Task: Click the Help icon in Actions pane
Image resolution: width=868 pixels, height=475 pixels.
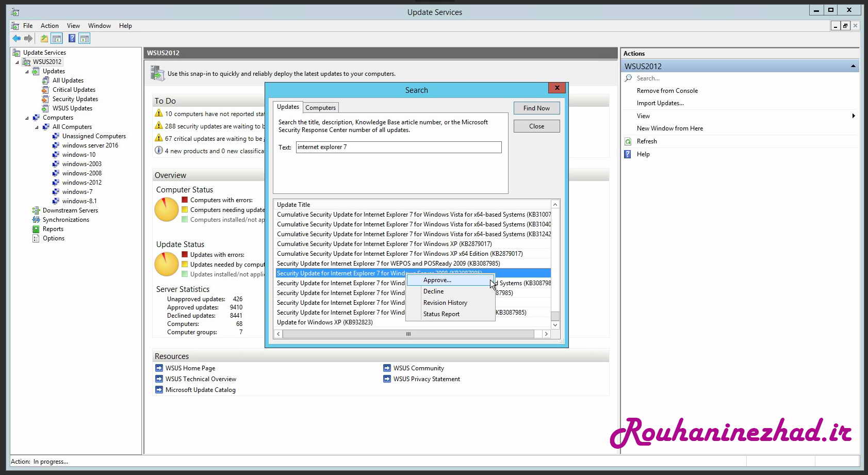Action: tap(628, 154)
